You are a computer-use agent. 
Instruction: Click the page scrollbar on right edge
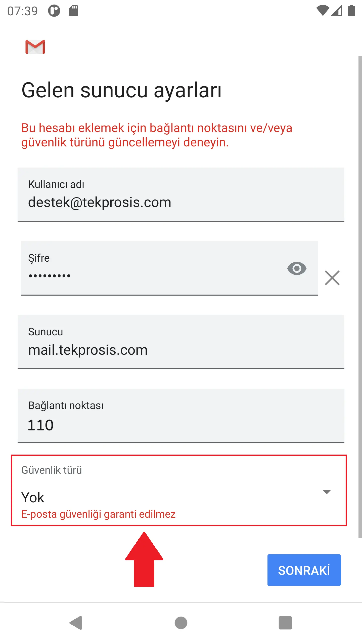click(360, 297)
